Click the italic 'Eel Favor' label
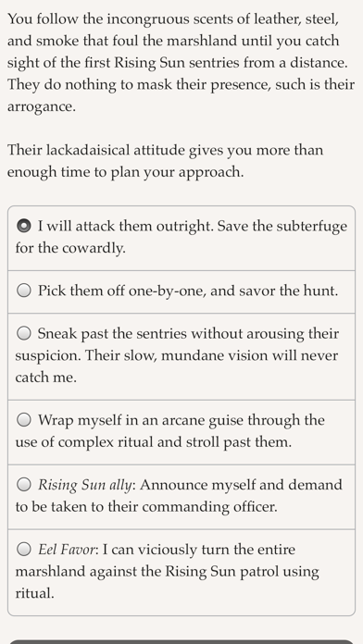 (x=67, y=550)
